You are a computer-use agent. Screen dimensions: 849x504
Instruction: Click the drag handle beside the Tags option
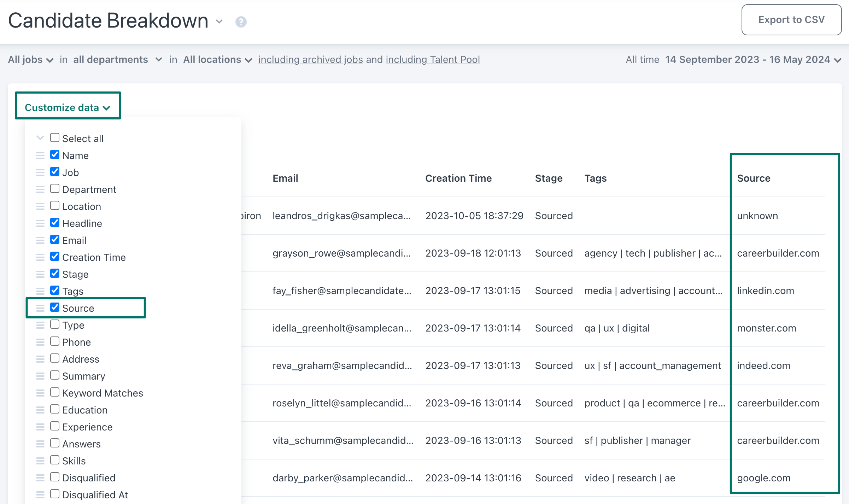click(x=40, y=291)
